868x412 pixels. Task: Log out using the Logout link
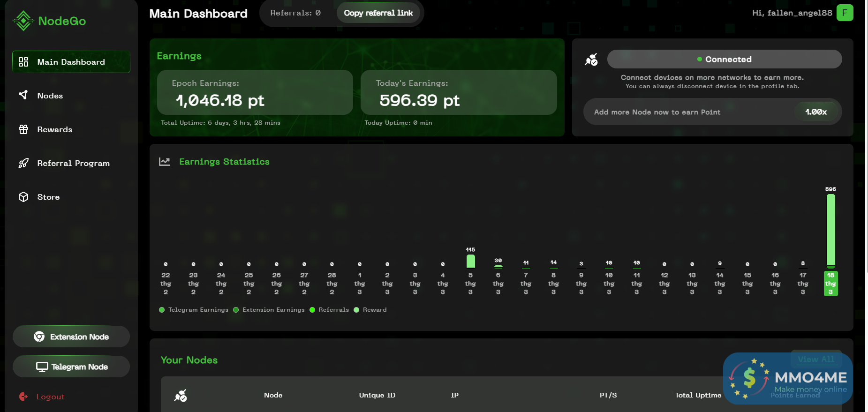(42, 397)
